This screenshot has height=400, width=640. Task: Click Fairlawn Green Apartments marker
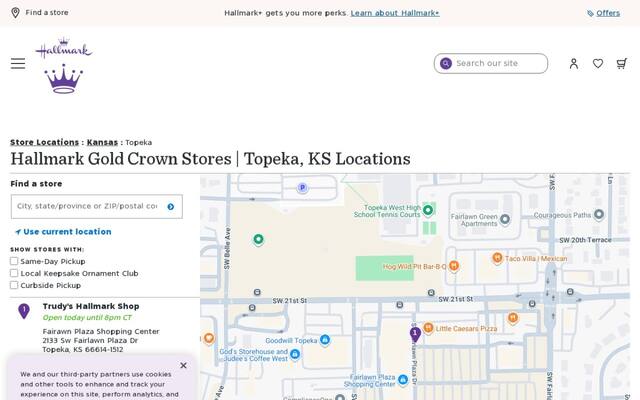click(x=505, y=219)
